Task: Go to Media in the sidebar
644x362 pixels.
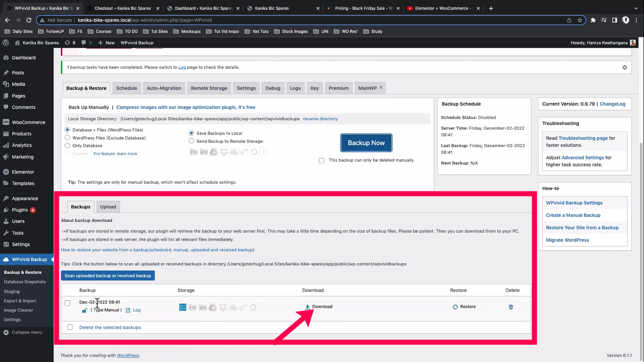Action: pyautogui.click(x=18, y=84)
